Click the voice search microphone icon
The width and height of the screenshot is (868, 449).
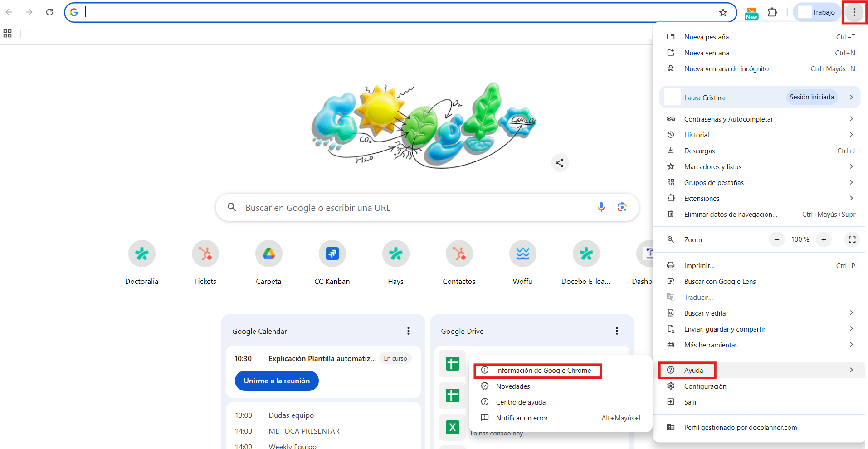pos(601,207)
